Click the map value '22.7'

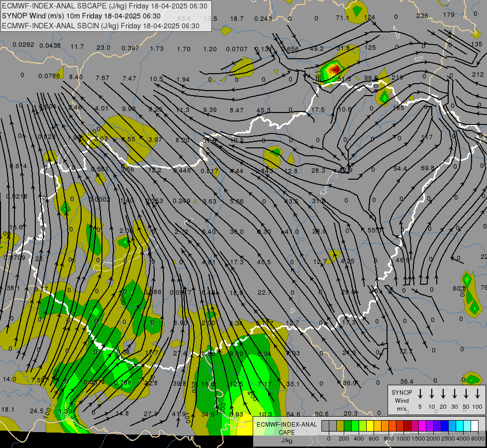(264, 293)
